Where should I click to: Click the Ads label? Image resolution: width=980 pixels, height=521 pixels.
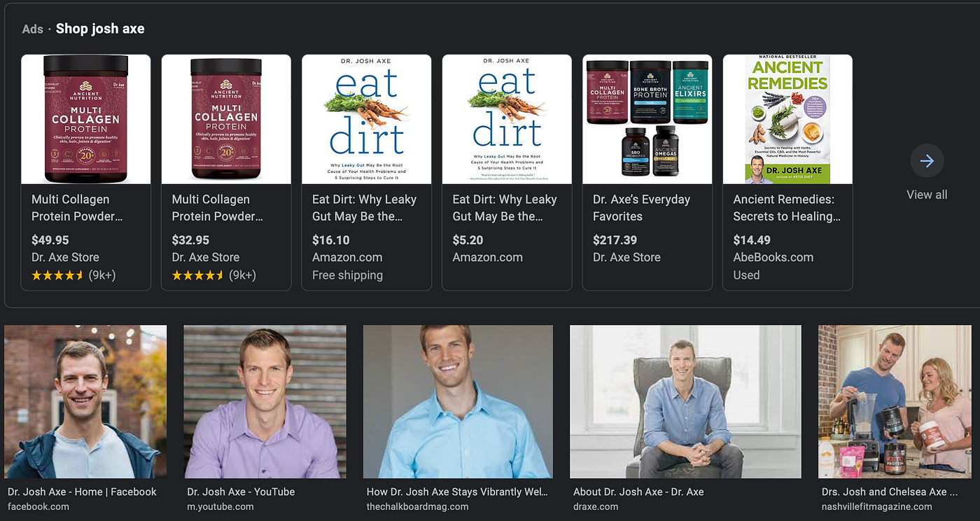click(33, 29)
